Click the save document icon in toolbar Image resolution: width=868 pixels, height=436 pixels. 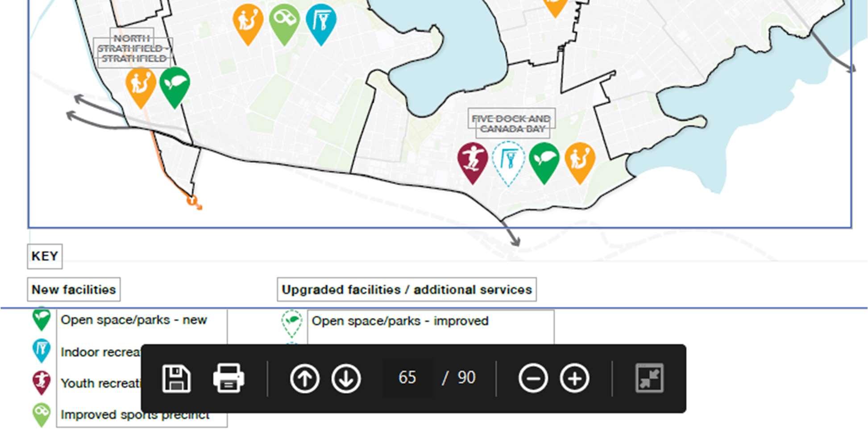(x=176, y=378)
